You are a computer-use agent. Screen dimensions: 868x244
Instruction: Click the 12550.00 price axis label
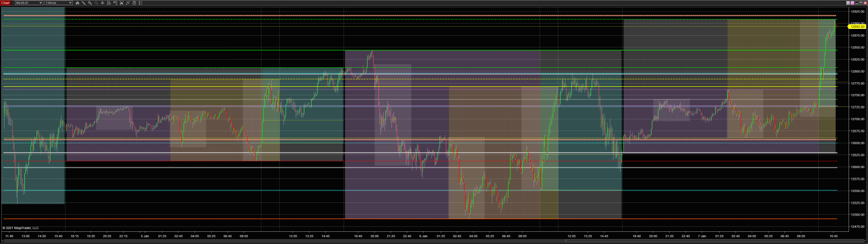coord(857,191)
